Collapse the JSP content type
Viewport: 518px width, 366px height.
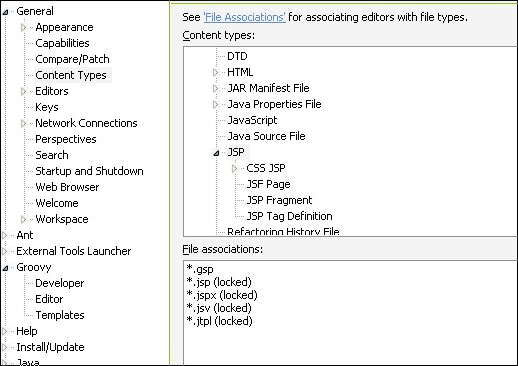pyautogui.click(x=216, y=153)
